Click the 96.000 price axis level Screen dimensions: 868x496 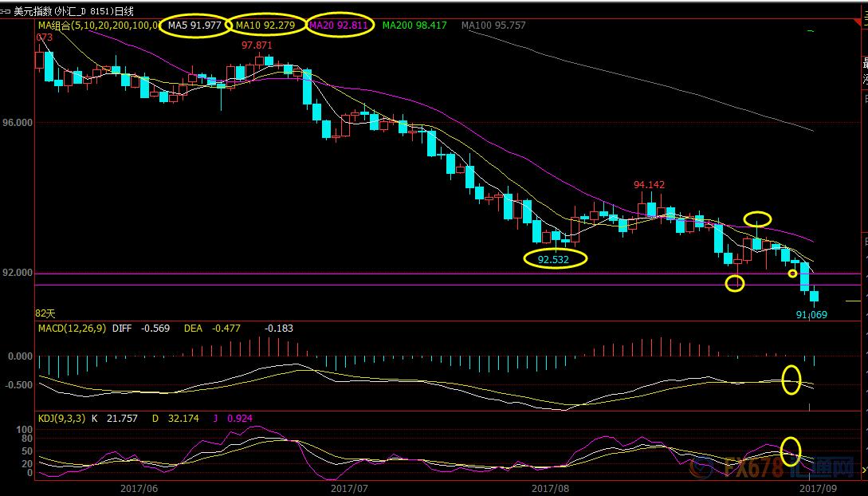(x=17, y=123)
